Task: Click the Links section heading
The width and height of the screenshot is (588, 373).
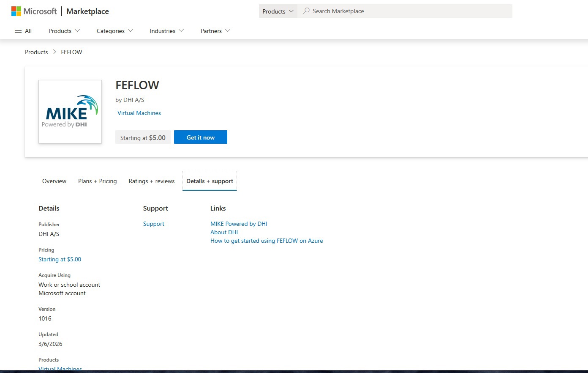Action: [x=218, y=208]
